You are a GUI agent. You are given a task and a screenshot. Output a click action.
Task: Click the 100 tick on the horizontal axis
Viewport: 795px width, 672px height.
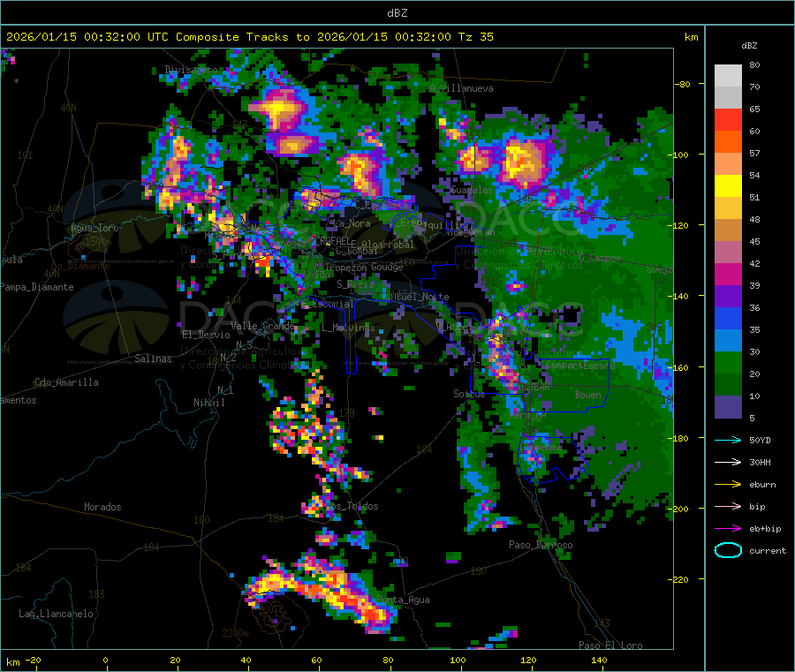458,660
